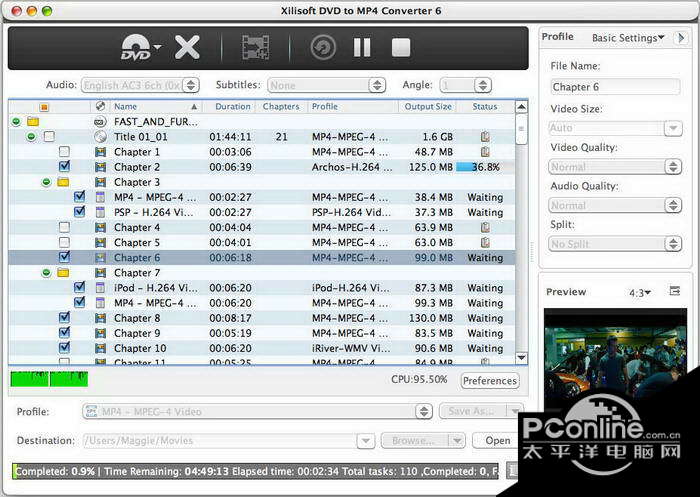Uncheck the Chapter 6 checkbox
700x497 pixels.
point(64,257)
